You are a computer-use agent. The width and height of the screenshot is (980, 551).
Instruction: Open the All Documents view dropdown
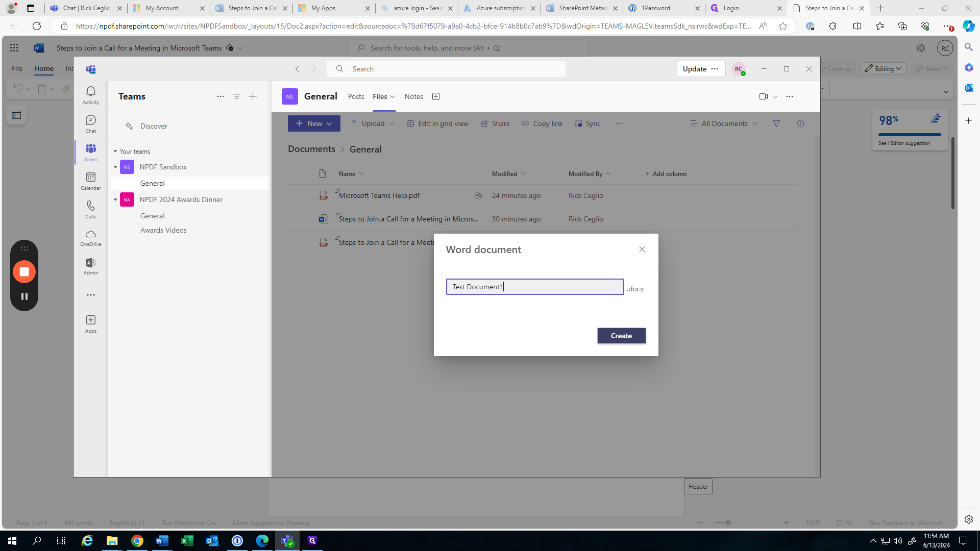[724, 123]
